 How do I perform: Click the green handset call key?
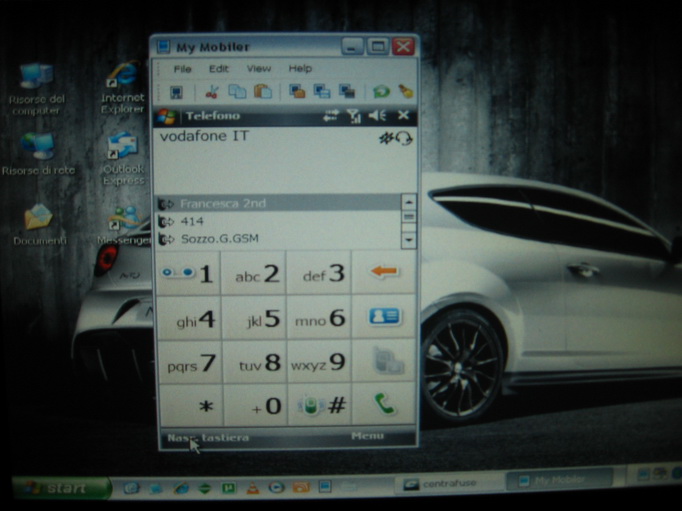384,404
